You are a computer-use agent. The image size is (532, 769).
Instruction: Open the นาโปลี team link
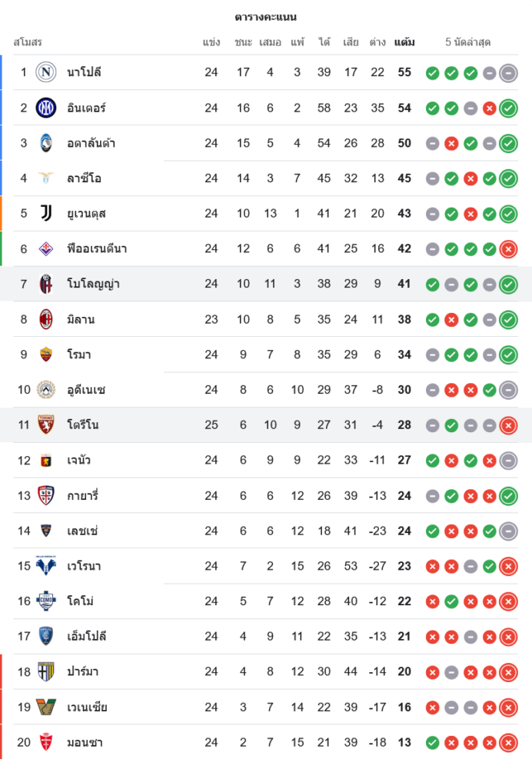[x=85, y=72]
